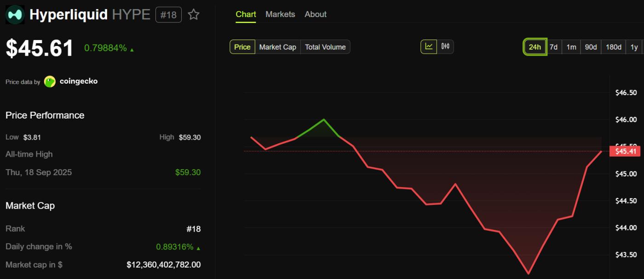644x279 pixels.
Task: Click the $43.50 axis label
Action: (626, 255)
